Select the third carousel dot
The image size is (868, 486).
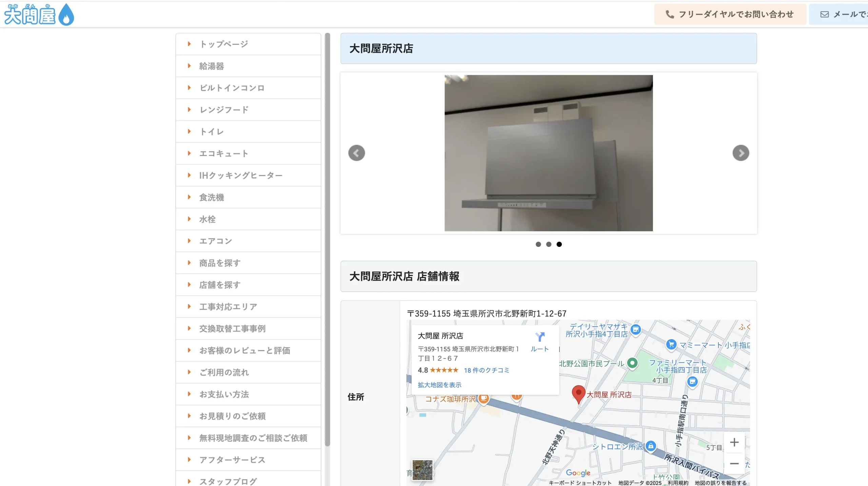(559, 244)
